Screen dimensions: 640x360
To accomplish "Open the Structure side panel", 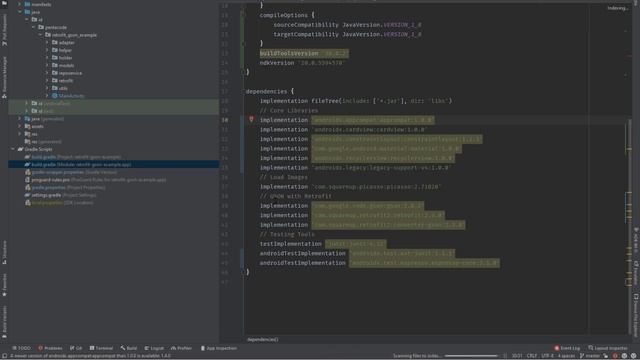I will click(4, 252).
